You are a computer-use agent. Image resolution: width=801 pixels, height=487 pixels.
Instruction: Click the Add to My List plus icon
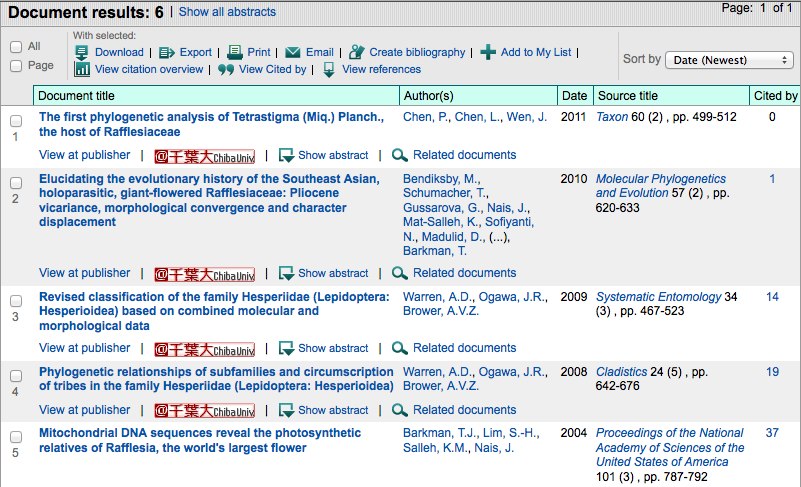point(487,52)
